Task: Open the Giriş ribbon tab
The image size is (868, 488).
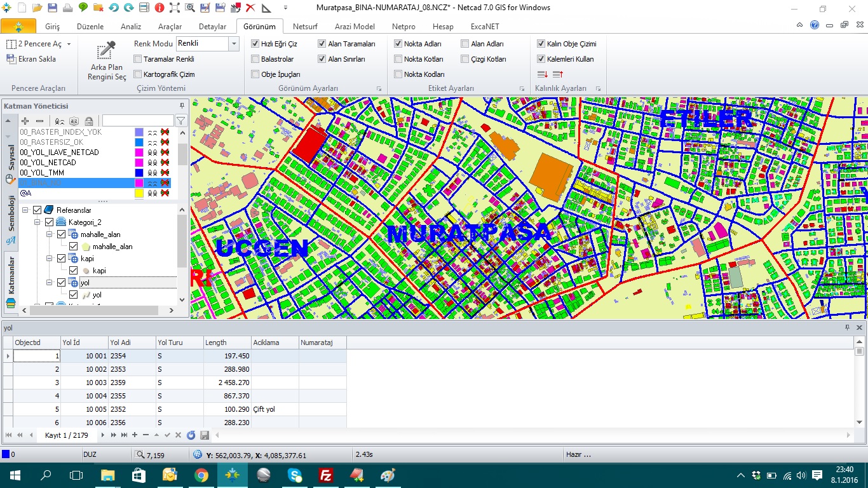Action: 52,27
